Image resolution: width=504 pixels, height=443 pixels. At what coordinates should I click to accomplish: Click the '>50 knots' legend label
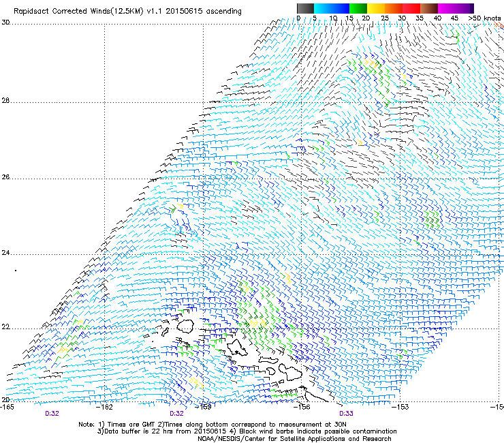pyautogui.click(x=484, y=18)
